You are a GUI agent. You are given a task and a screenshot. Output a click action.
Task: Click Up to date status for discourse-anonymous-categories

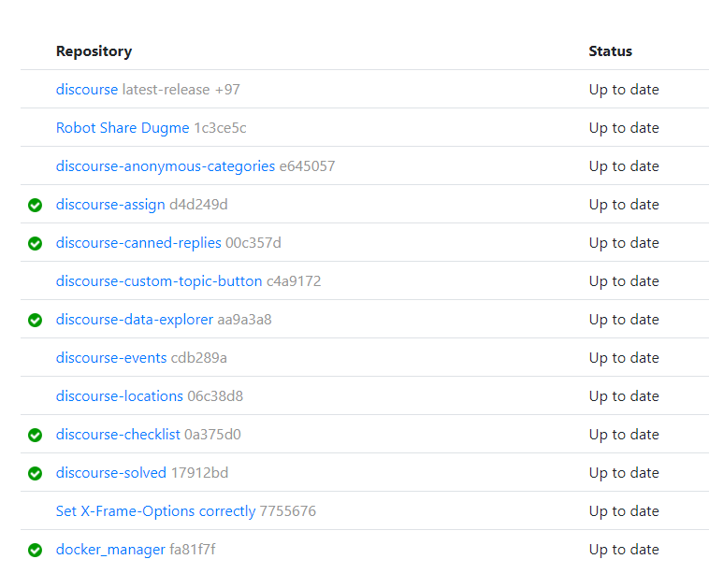click(x=624, y=166)
